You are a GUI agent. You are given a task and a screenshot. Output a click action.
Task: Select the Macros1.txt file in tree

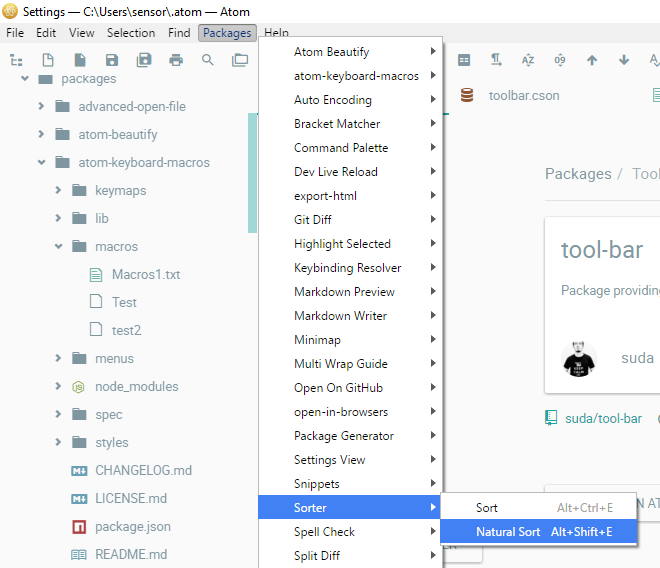click(146, 275)
